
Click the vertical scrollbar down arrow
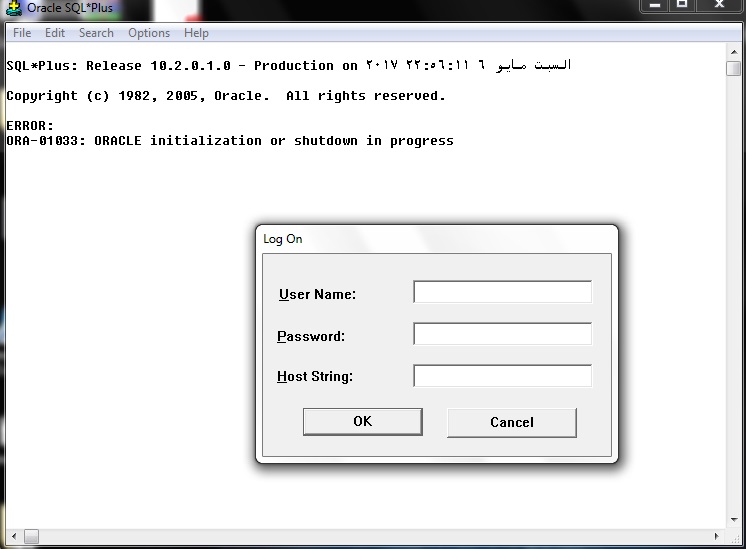coord(733,521)
